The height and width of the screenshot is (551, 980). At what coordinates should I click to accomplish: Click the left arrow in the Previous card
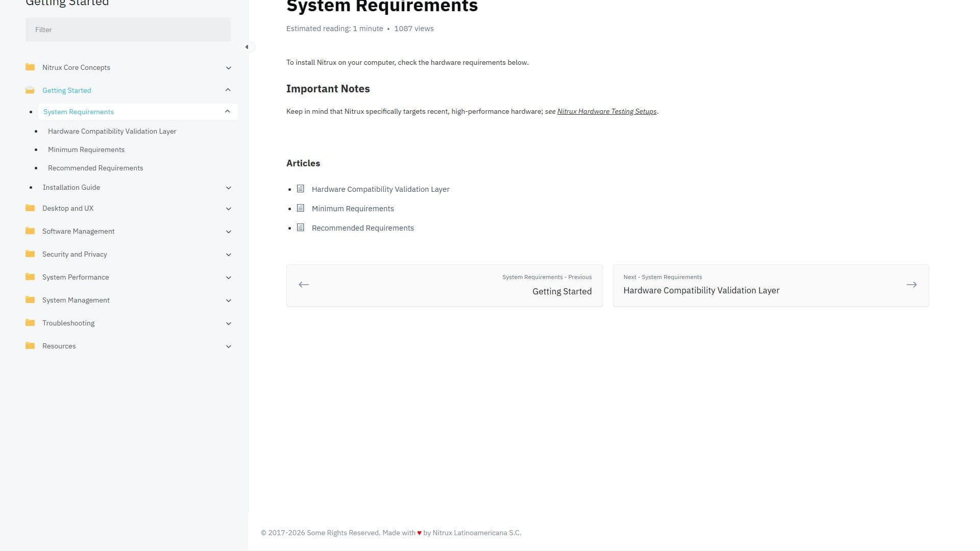pyautogui.click(x=304, y=285)
